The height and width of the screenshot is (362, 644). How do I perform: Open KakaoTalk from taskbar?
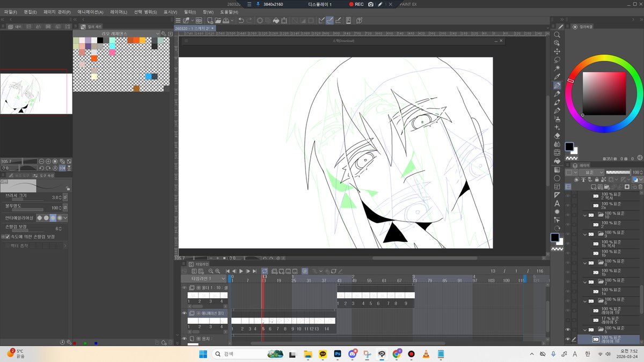(x=323, y=354)
